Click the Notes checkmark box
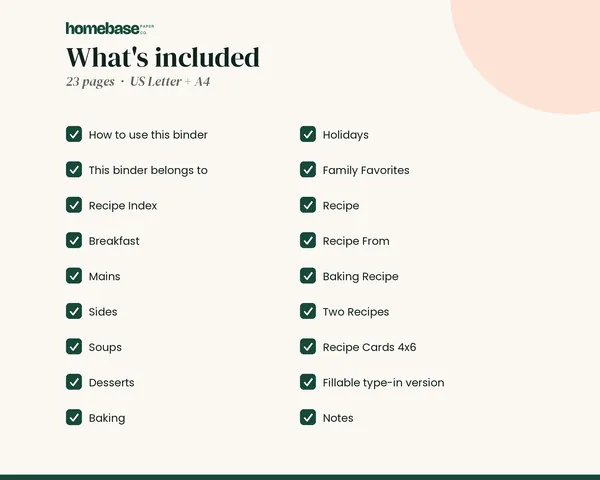This screenshot has height=480, width=600. tap(308, 418)
